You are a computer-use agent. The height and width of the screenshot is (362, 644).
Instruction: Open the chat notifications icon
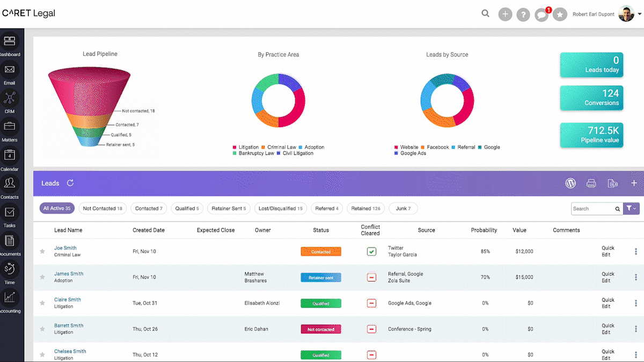[541, 14]
